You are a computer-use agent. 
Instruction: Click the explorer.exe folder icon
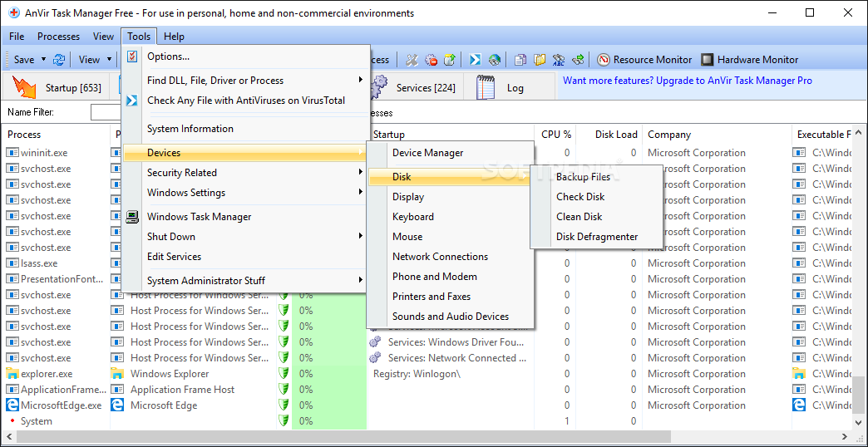tap(12, 374)
